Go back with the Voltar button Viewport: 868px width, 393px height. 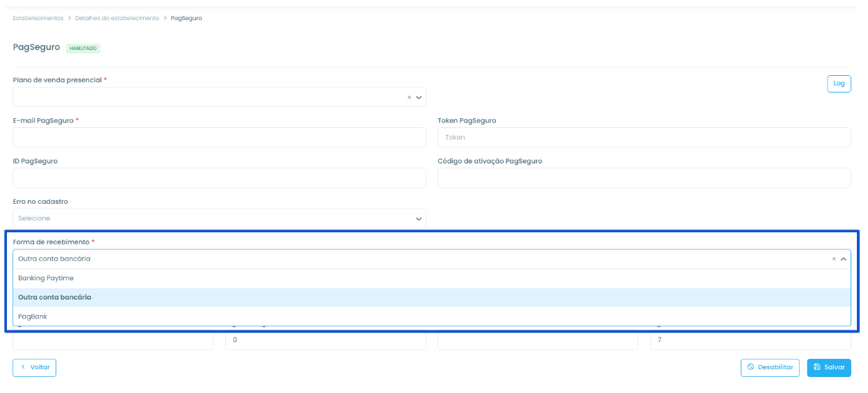tap(35, 367)
